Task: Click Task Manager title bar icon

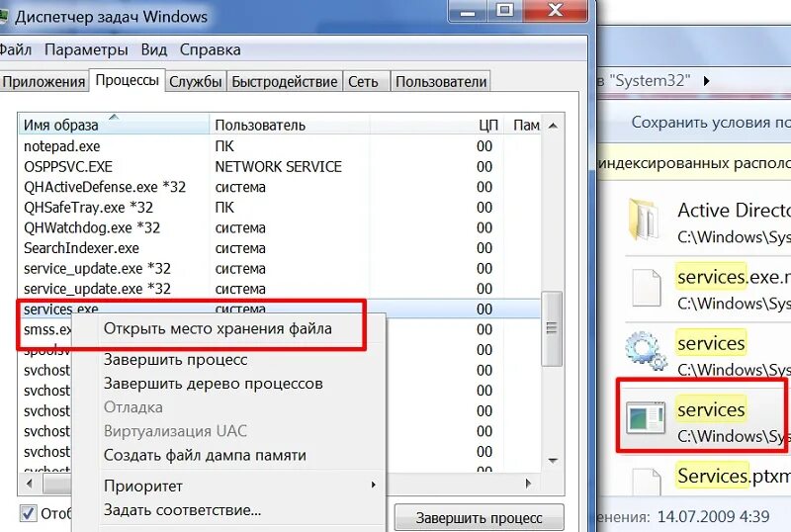Action: [4, 17]
